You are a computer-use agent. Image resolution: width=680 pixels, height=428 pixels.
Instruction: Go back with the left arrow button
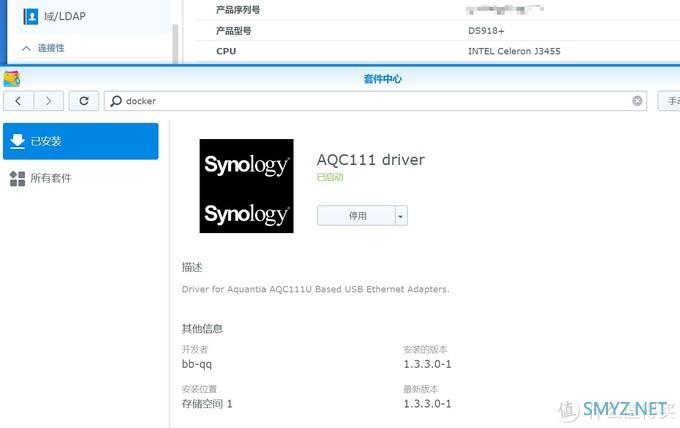point(18,101)
